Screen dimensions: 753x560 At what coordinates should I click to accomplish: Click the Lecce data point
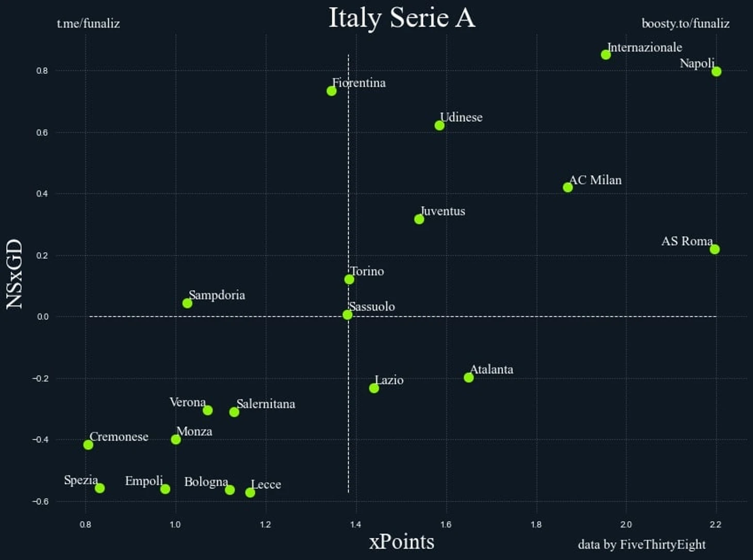(x=250, y=492)
